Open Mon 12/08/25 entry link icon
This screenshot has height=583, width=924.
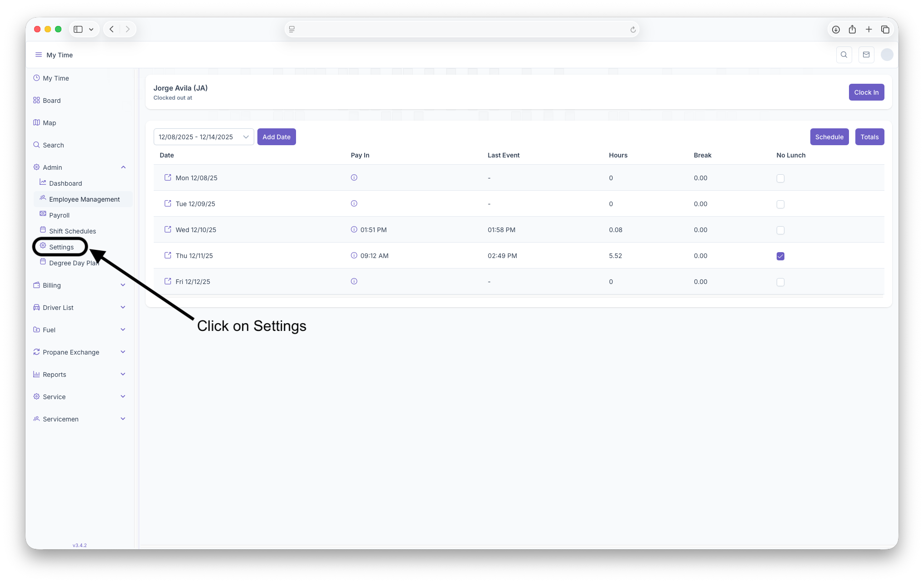(x=168, y=177)
